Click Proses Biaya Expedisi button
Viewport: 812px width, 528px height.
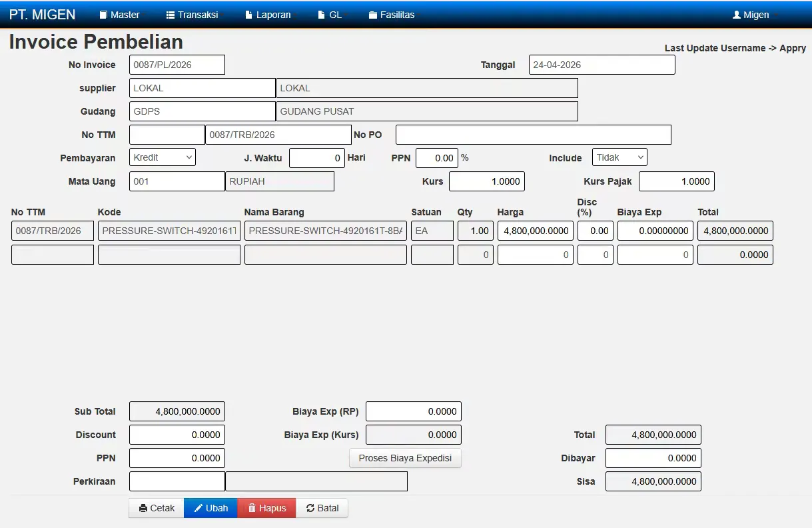point(405,458)
